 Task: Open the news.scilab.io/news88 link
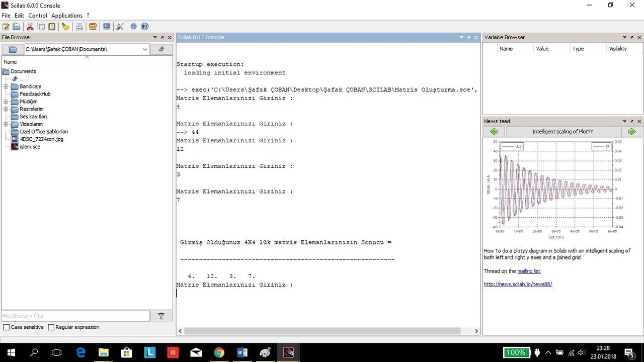tap(518, 284)
